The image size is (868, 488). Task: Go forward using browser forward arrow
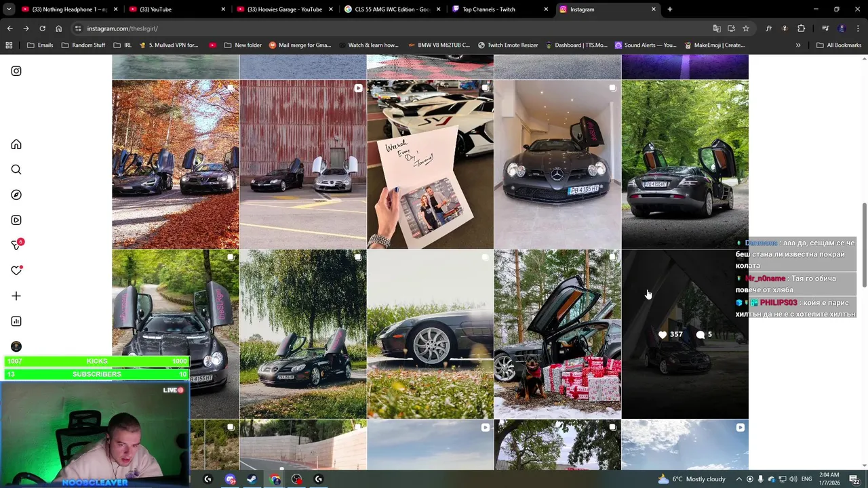(26, 28)
